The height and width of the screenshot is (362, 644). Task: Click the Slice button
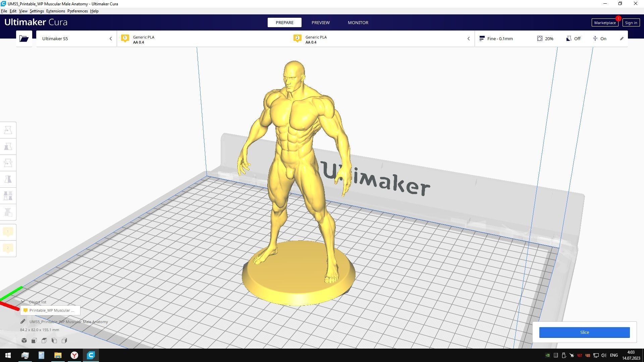(x=584, y=332)
